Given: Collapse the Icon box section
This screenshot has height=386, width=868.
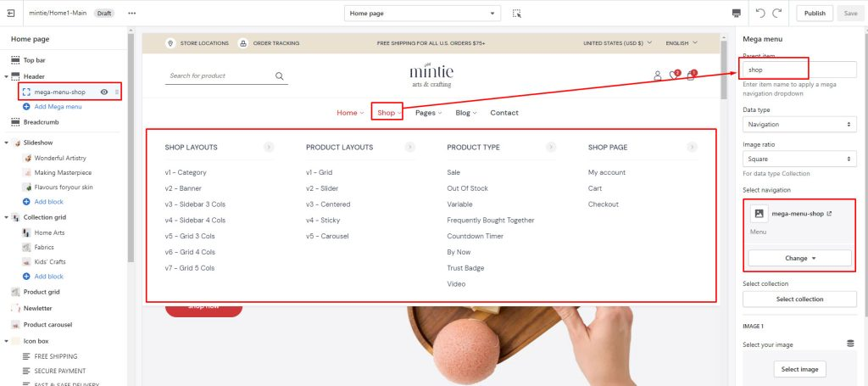Looking at the screenshot, I should pos(6,341).
